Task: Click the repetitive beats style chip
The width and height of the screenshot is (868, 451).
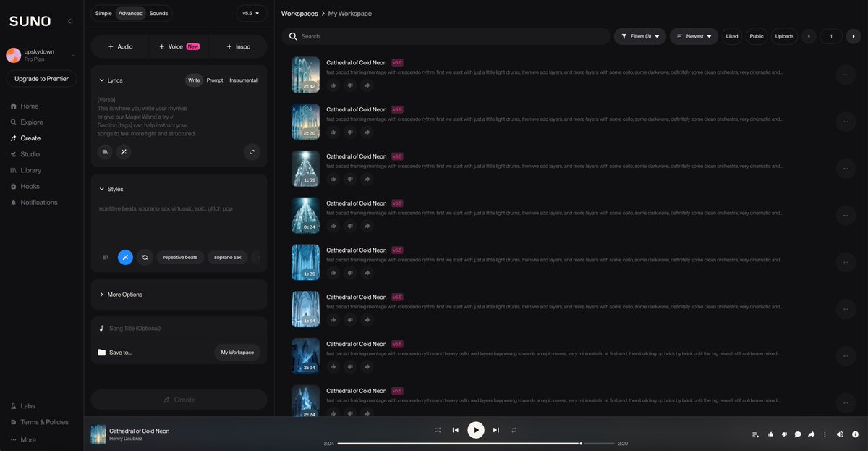Action: pos(180,257)
